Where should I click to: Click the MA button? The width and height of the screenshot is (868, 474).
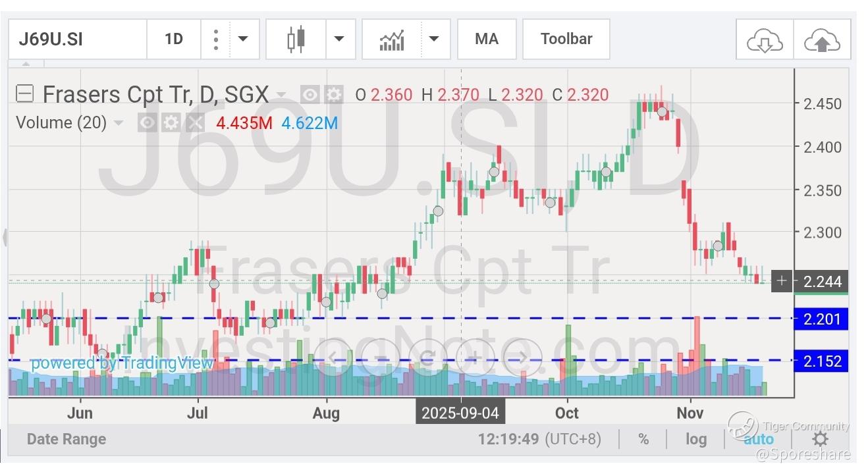point(487,39)
